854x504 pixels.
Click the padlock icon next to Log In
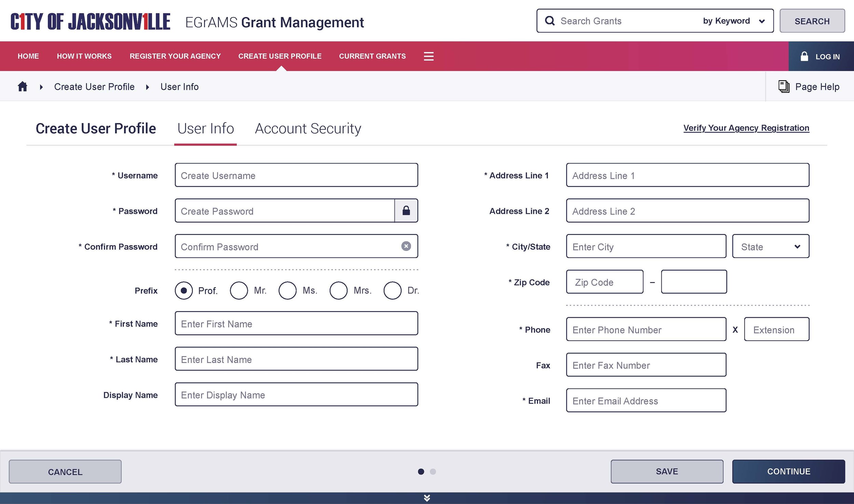[x=804, y=56]
